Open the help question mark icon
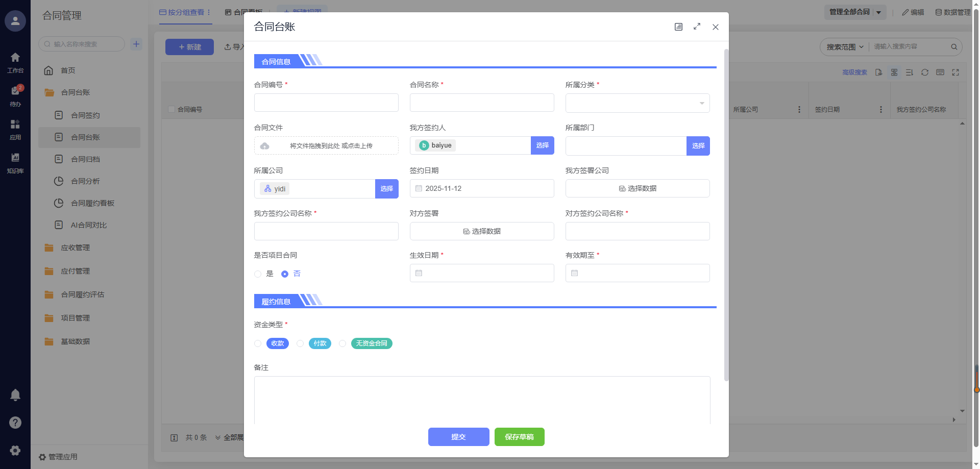The image size is (980, 469). (x=15, y=423)
